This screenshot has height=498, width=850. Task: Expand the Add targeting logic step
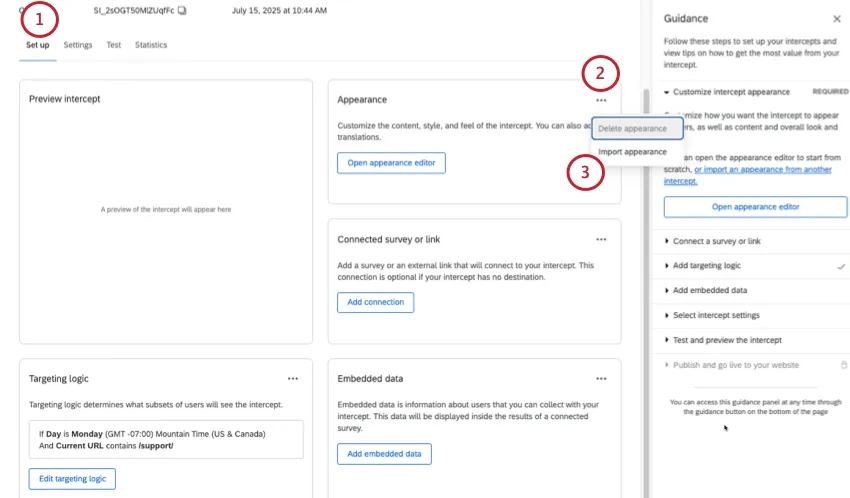tap(720, 266)
